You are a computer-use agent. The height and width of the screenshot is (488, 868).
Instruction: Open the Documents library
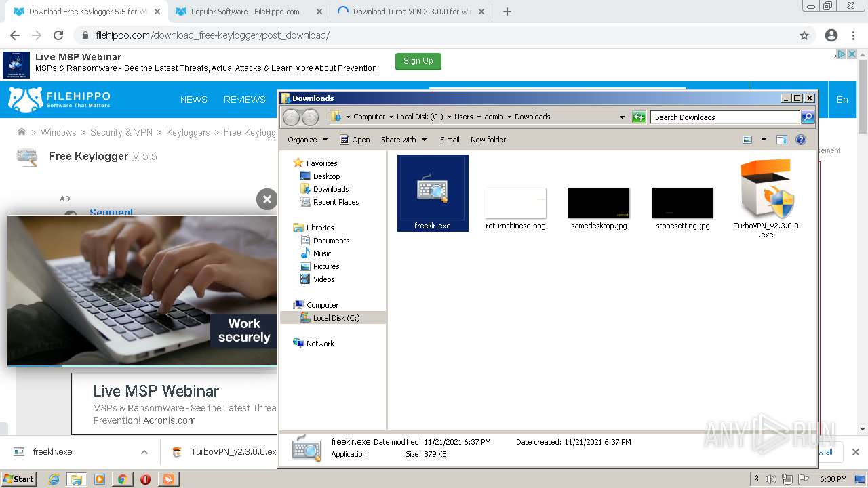point(331,241)
